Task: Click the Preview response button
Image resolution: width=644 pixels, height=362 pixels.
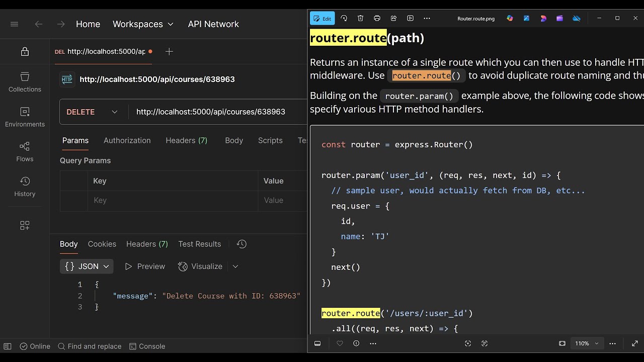Action: pos(145,266)
